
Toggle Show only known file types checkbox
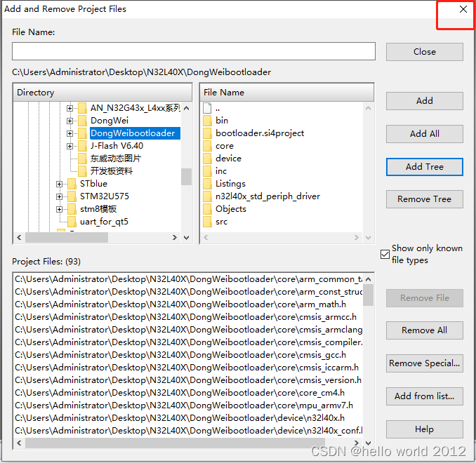[385, 254]
